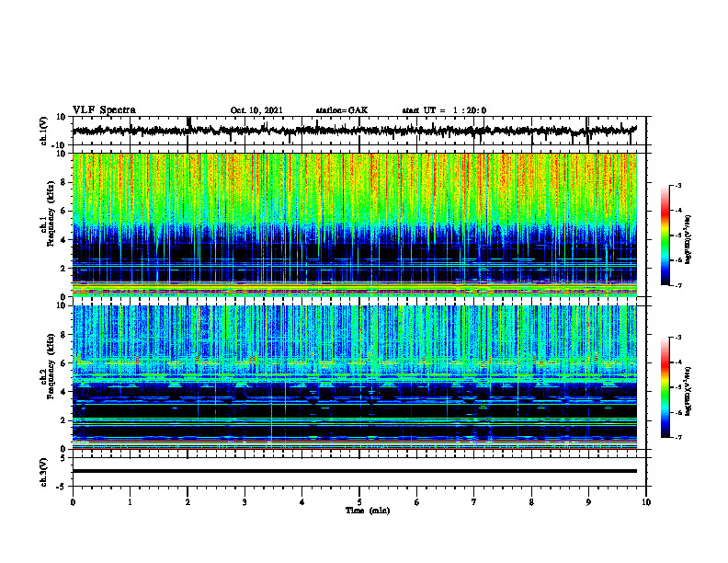The width and height of the screenshot is (728, 563).
Task: Click time axis tick label "9"
Action: click(588, 502)
